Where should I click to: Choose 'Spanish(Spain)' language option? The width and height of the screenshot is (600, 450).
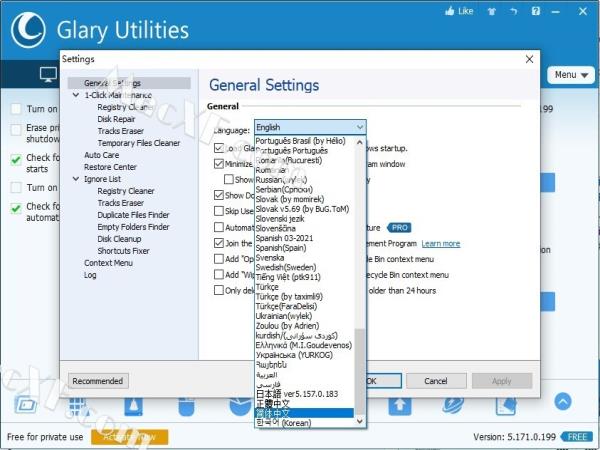305,248
